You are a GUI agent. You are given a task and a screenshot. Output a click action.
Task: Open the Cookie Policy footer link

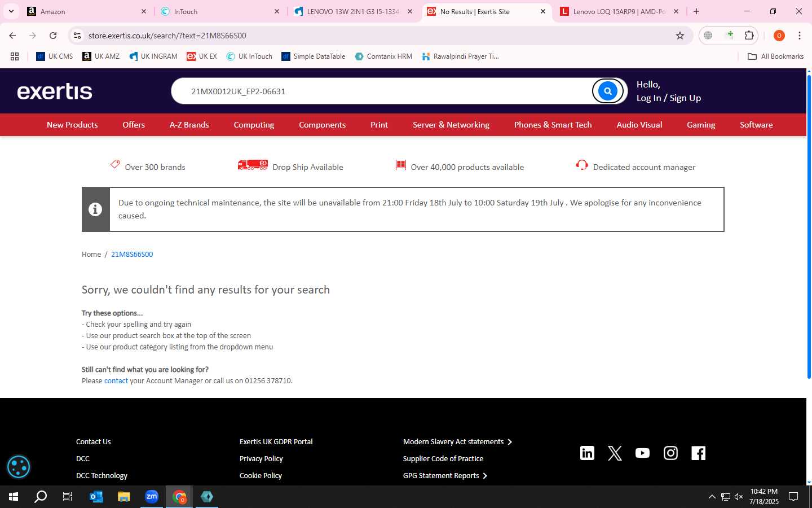pyautogui.click(x=261, y=476)
